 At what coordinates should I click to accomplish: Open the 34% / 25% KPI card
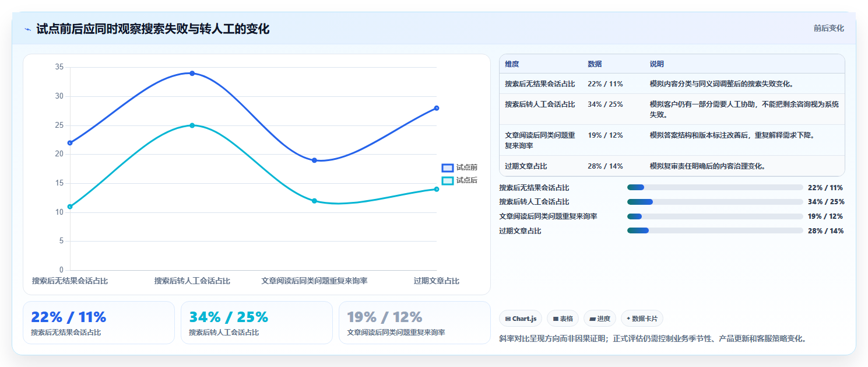coord(256,323)
